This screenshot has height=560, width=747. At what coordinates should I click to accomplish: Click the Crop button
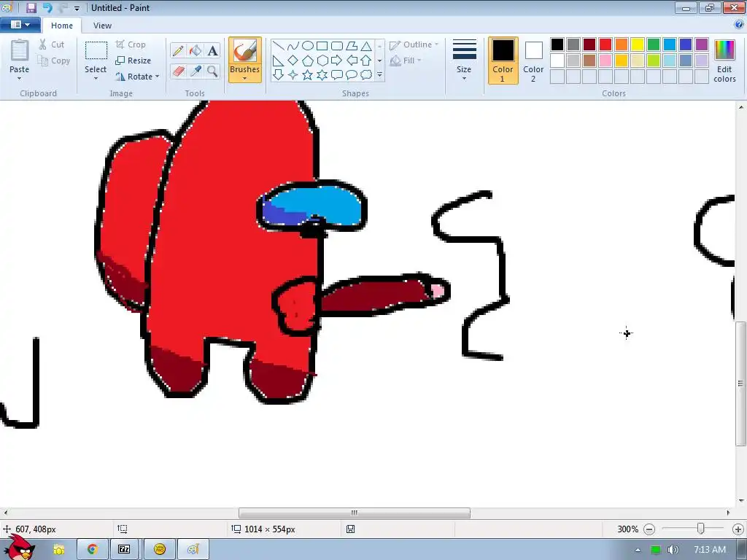coord(131,44)
